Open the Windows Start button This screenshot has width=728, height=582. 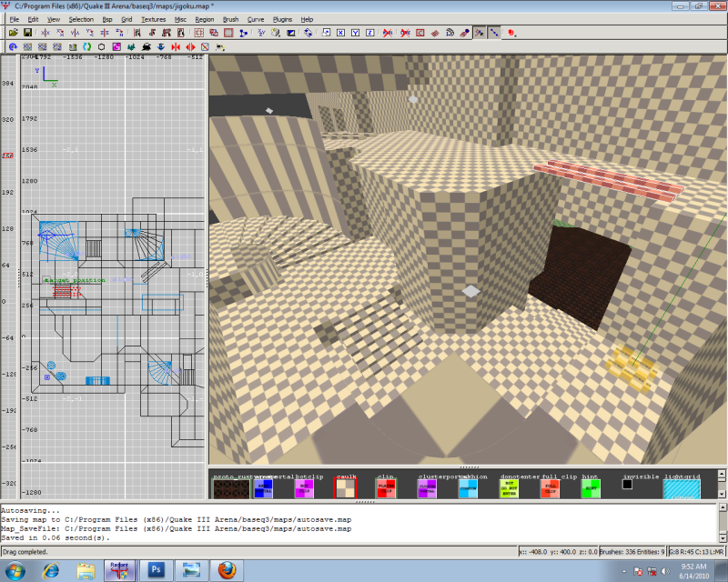[15, 571]
